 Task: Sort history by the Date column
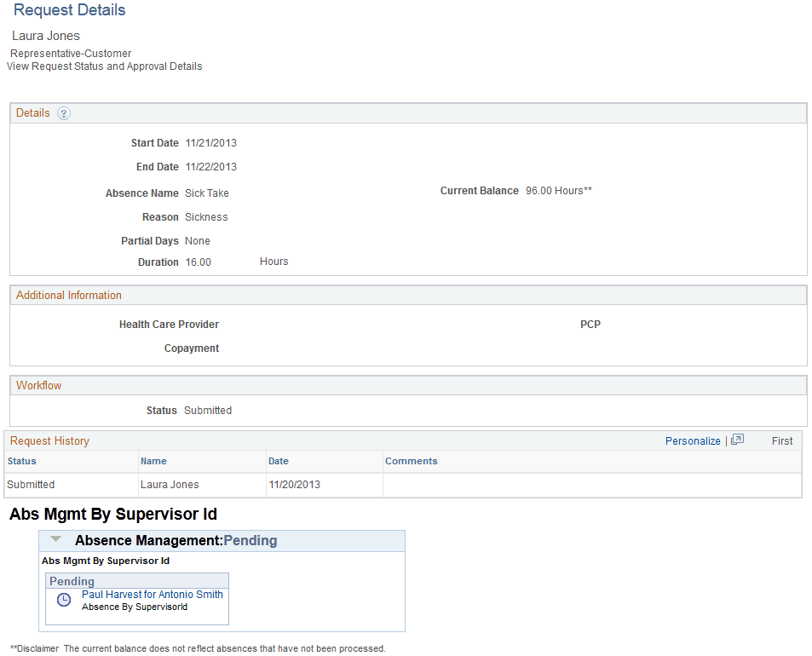pos(278,460)
